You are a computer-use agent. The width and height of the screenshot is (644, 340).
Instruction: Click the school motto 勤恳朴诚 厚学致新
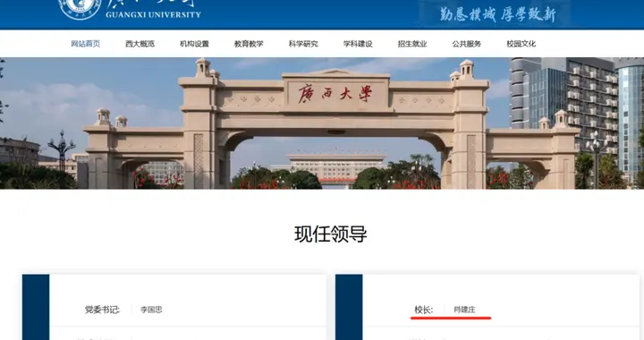coord(497,14)
